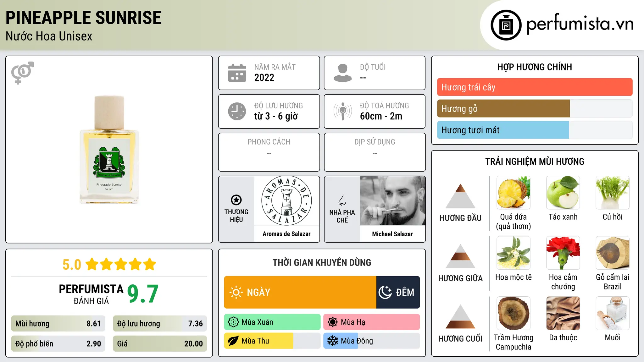This screenshot has width=644, height=362.
Task: Click the Mùa Thu season bar
Action: point(272,341)
